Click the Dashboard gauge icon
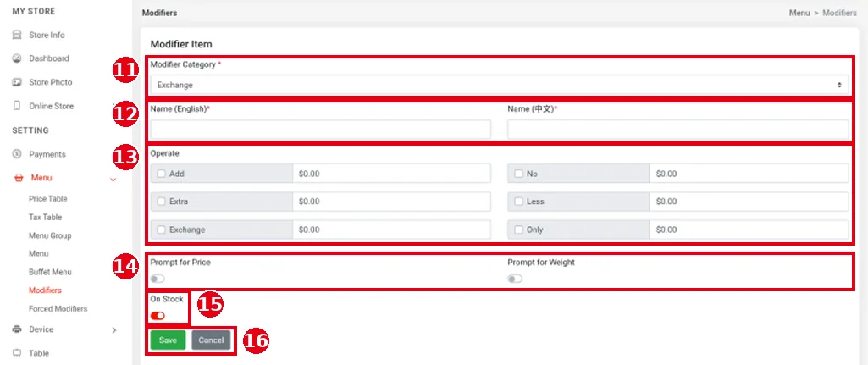The width and height of the screenshot is (868, 365). click(17, 58)
